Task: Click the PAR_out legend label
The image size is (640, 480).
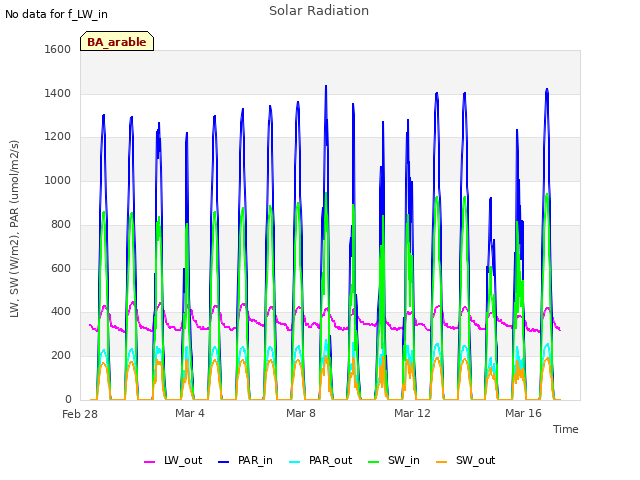Action: [330, 460]
